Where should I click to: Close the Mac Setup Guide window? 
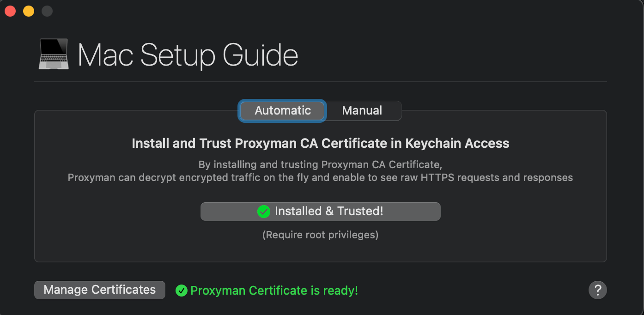(10, 11)
